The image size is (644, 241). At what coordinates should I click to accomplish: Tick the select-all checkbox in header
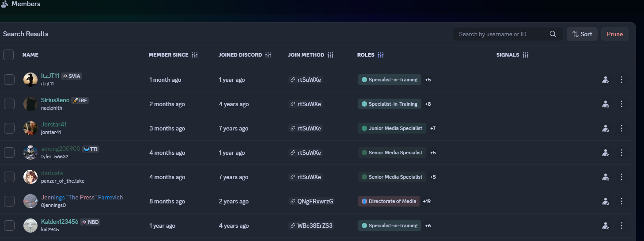[8, 55]
